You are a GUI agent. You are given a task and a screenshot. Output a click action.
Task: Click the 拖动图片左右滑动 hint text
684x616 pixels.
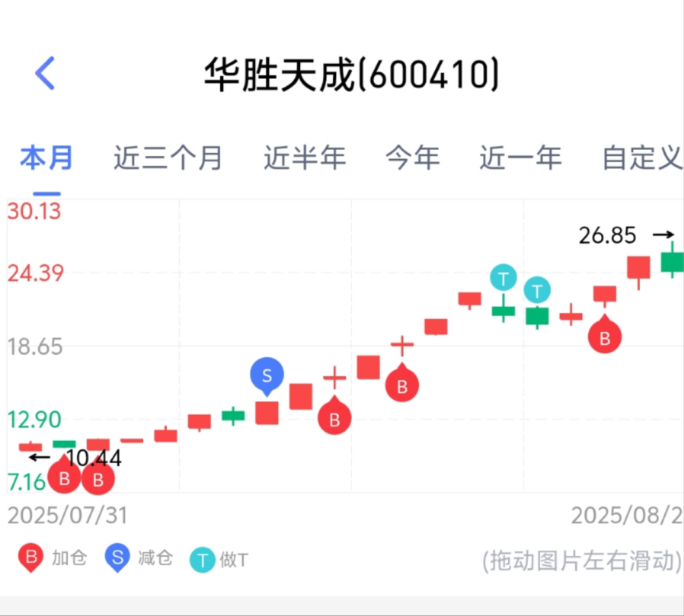pyautogui.click(x=582, y=561)
